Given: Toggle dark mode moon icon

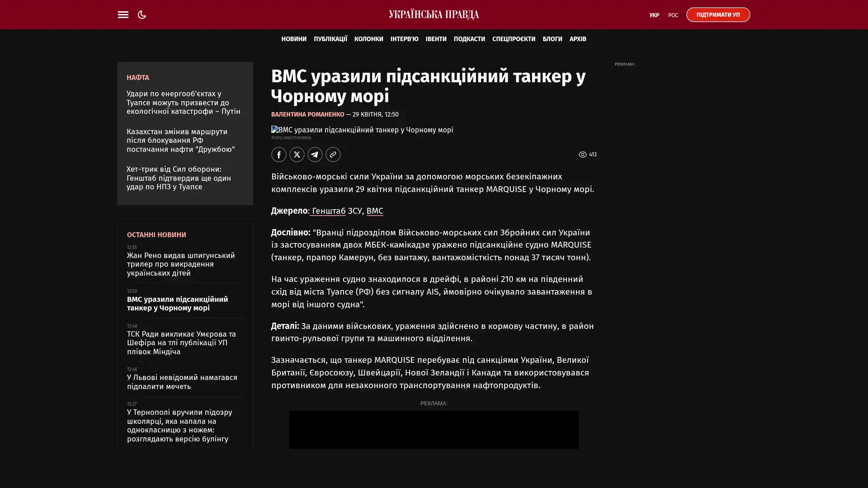Looking at the screenshot, I should (142, 14).
